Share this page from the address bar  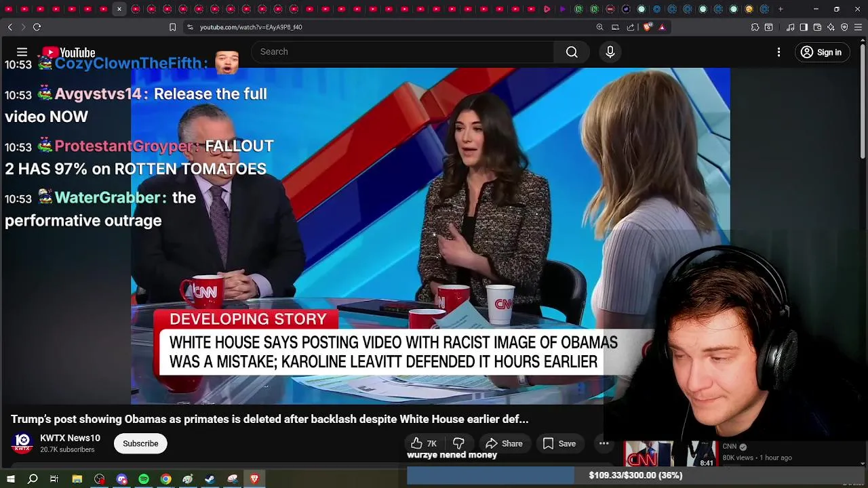coord(631,27)
